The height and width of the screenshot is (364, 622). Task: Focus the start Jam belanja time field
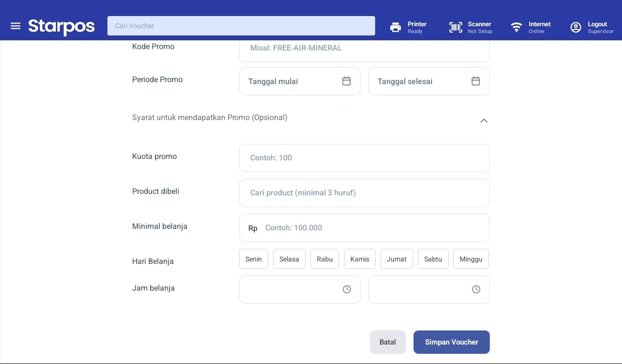(x=300, y=290)
